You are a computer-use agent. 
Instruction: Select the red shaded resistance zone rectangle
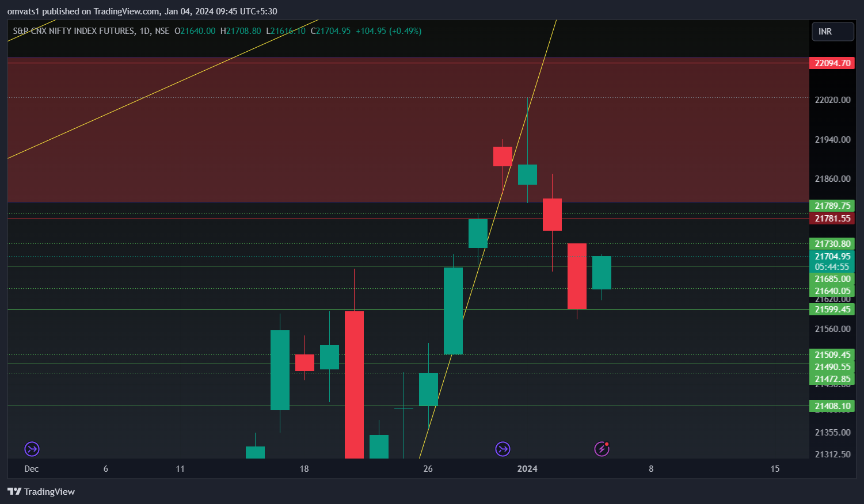(x=408, y=130)
